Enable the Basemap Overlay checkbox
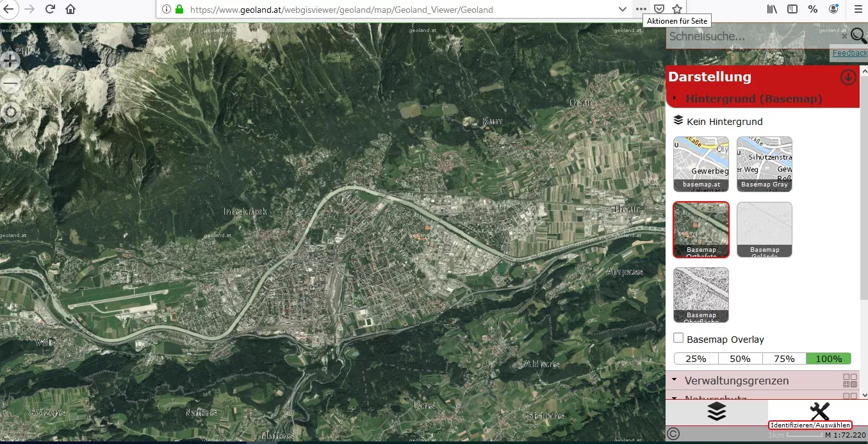The height and width of the screenshot is (444, 868). [679, 338]
